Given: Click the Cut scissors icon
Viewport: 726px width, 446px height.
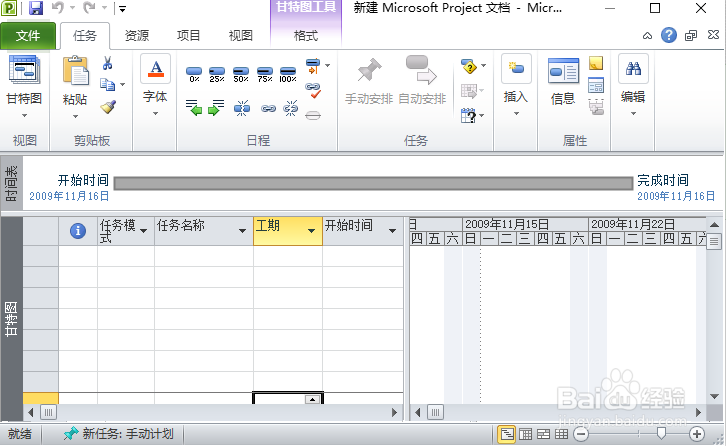Looking at the screenshot, I should 107,63.
